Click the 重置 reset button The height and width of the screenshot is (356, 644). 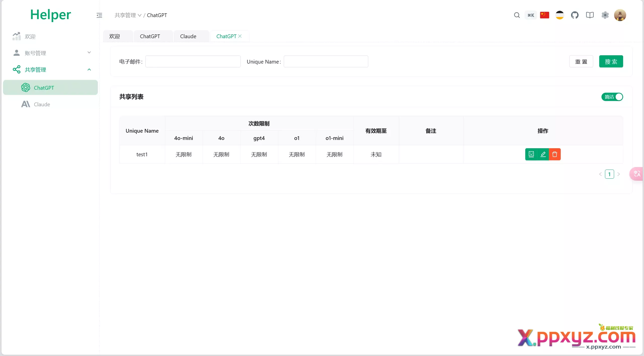(x=581, y=62)
